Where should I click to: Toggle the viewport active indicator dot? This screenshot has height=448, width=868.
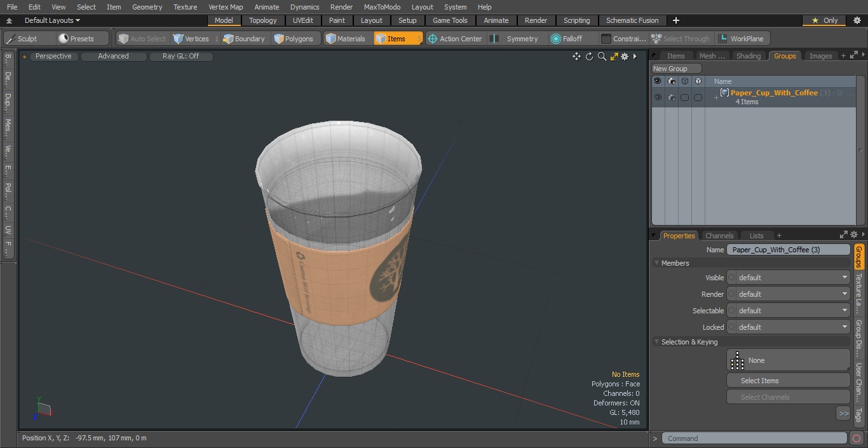click(24, 57)
